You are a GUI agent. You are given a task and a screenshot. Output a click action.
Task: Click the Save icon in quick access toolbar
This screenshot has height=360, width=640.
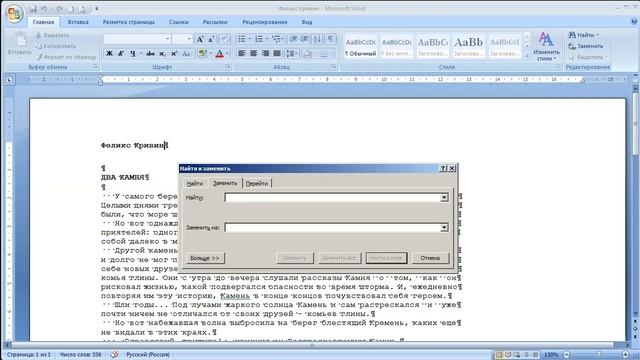tap(33, 9)
